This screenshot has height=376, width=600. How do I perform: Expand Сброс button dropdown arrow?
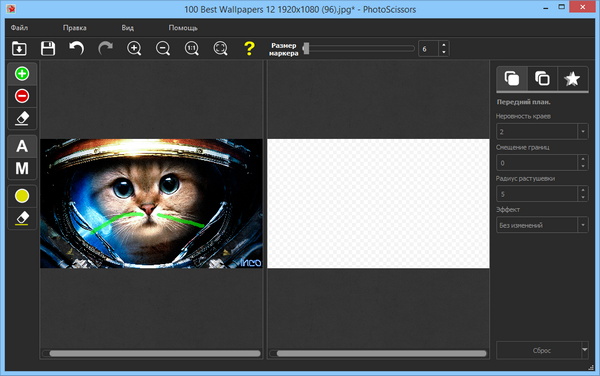pyautogui.click(x=585, y=350)
